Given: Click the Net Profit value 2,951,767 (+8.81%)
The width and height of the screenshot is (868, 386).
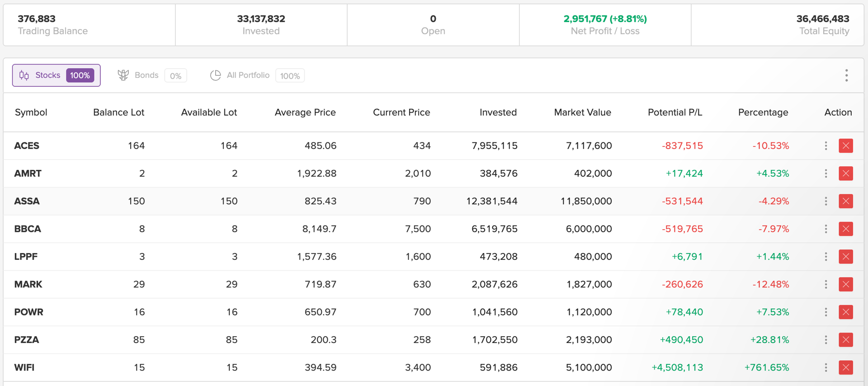Looking at the screenshot, I should coord(605,19).
